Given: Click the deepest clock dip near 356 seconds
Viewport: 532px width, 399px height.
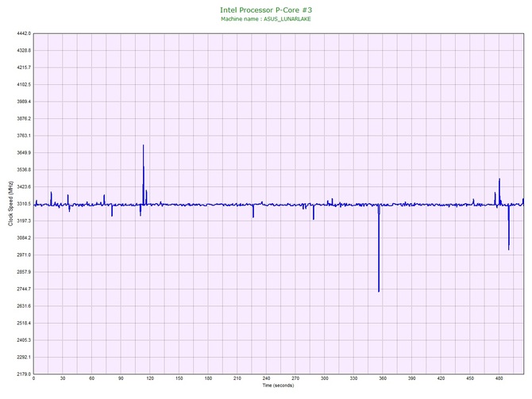Looking at the screenshot, I should click(379, 248).
